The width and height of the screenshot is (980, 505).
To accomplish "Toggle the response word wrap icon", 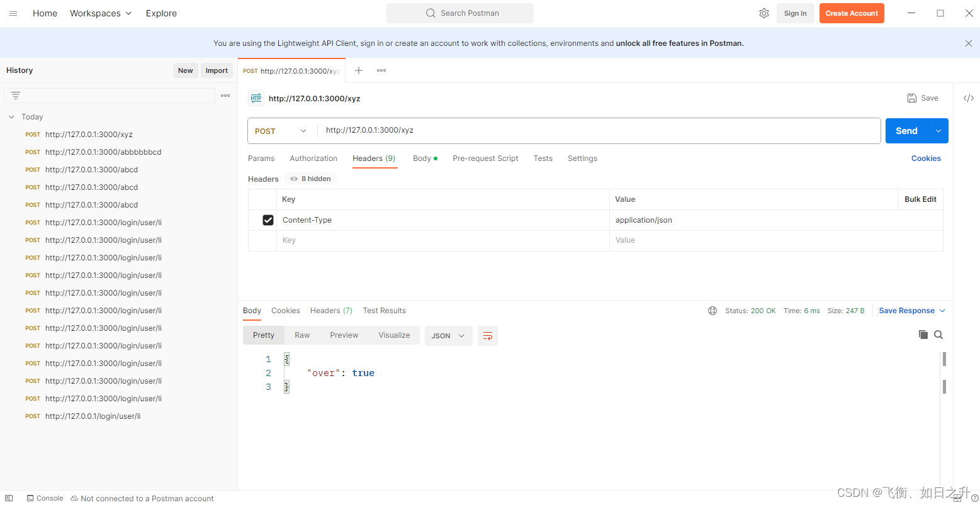I will (x=488, y=336).
